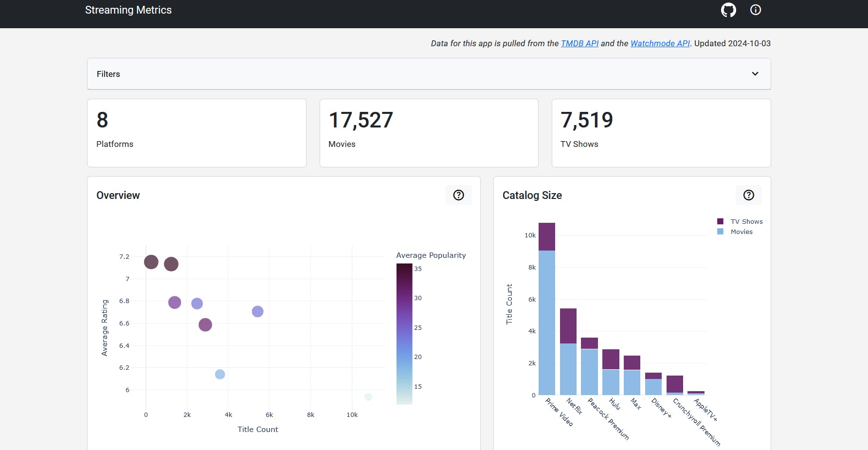Click the lowest light-blue scatter point near 3.6k
The image size is (868, 450).
point(220,374)
